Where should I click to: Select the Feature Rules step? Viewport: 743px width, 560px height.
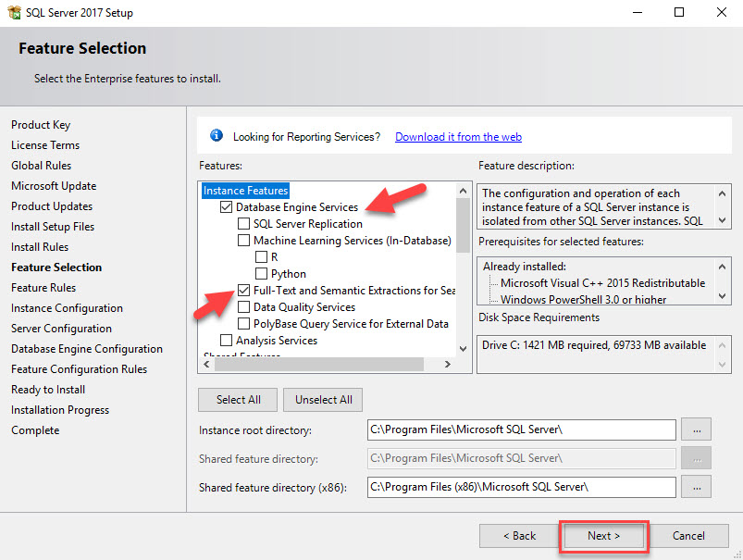pyautogui.click(x=43, y=288)
